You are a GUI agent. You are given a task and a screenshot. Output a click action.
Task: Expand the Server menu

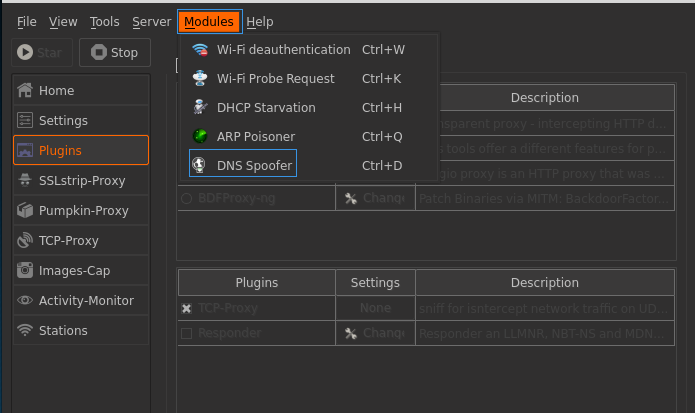(x=151, y=21)
